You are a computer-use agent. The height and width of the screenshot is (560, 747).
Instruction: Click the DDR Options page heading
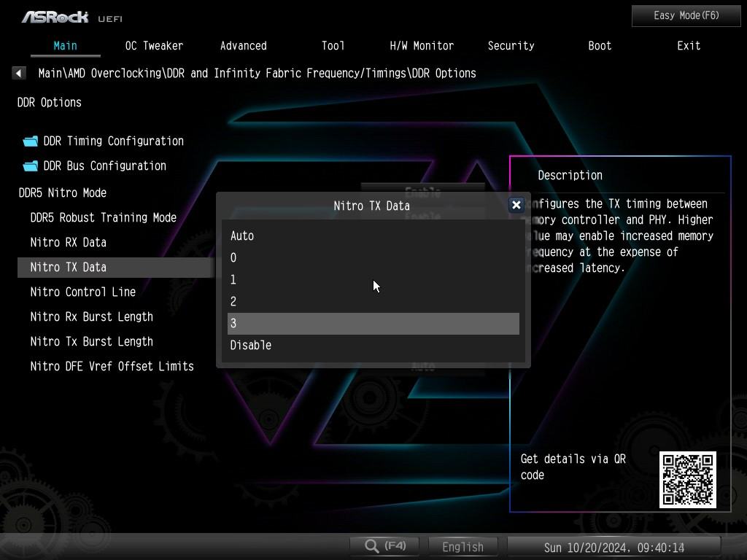(50, 102)
